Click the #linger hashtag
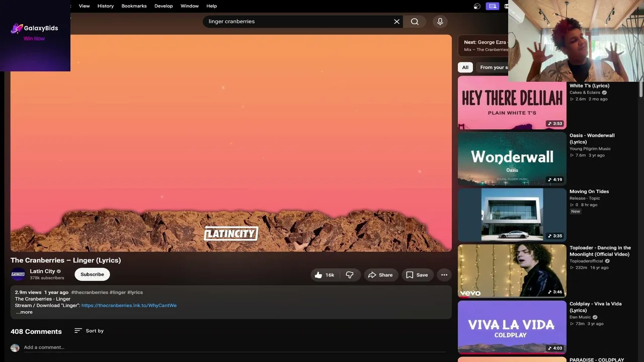This screenshot has height=362, width=644. [117, 292]
